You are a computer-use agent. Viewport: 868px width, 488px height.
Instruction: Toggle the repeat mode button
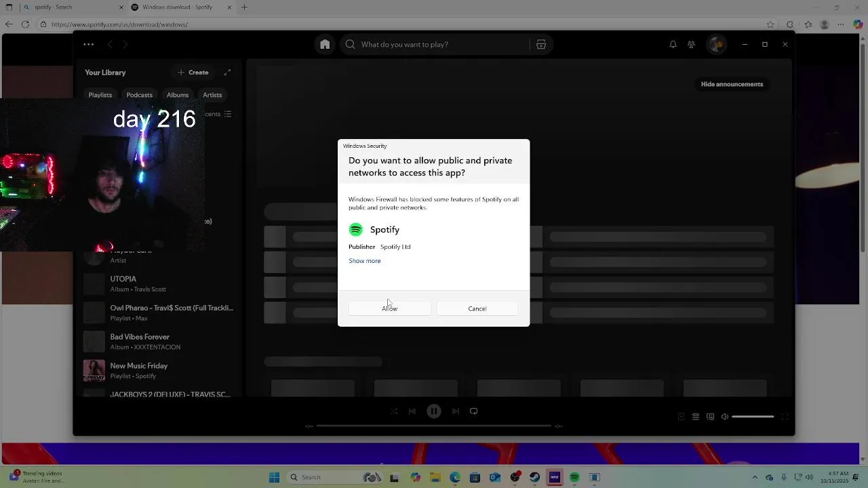tap(474, 411)
